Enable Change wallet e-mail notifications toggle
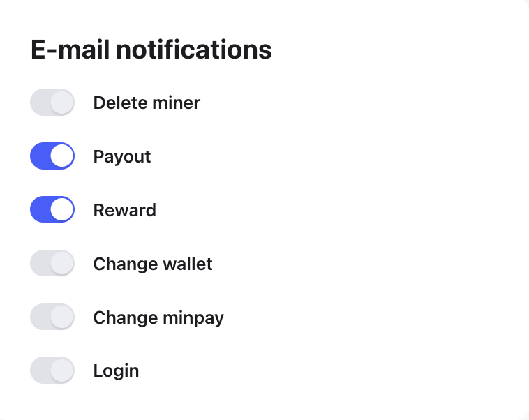This screenshot has height=420, width=529. (x=52, y=264)
